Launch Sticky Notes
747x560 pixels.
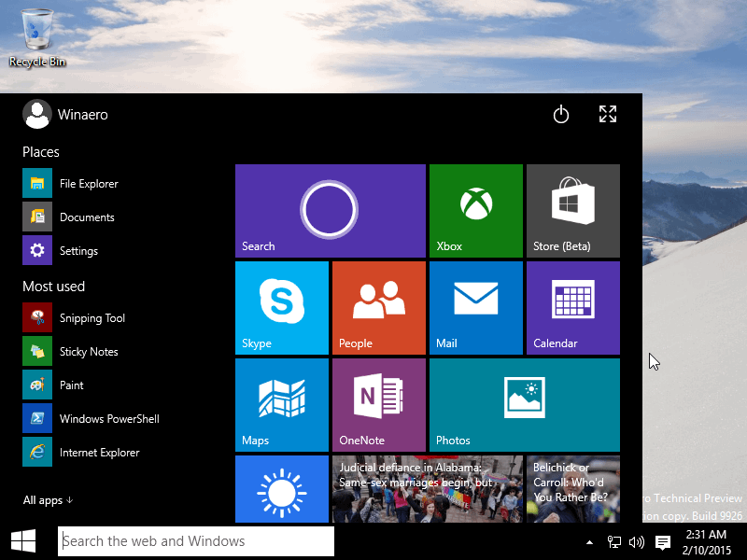click(71, 352)
